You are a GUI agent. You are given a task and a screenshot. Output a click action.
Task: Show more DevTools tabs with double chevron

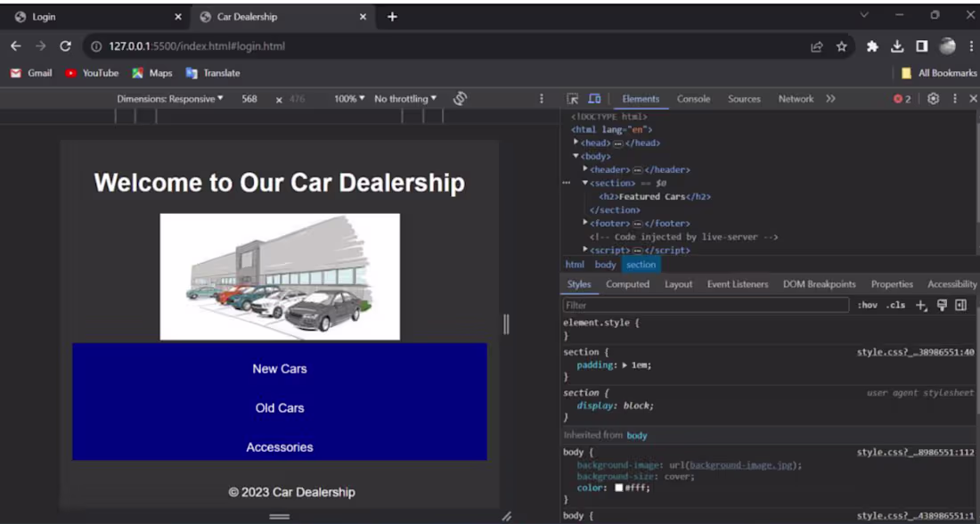pyautogui.click(x=830, y=99)
